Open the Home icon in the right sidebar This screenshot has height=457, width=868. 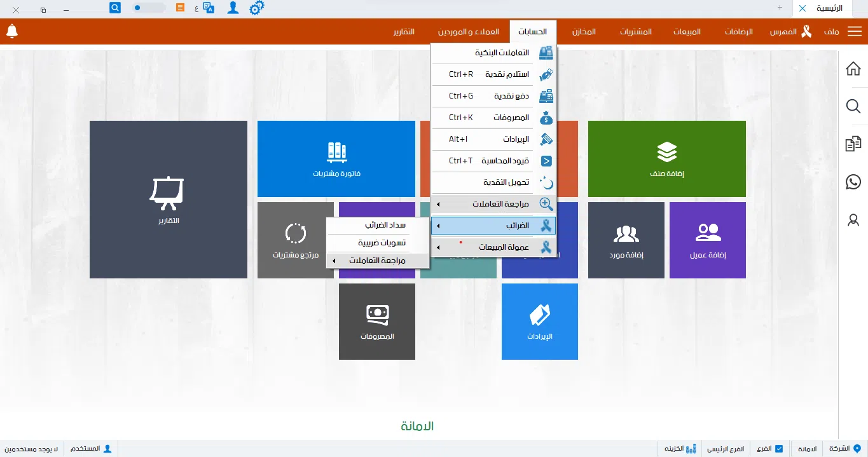click(x=853, y=68)
